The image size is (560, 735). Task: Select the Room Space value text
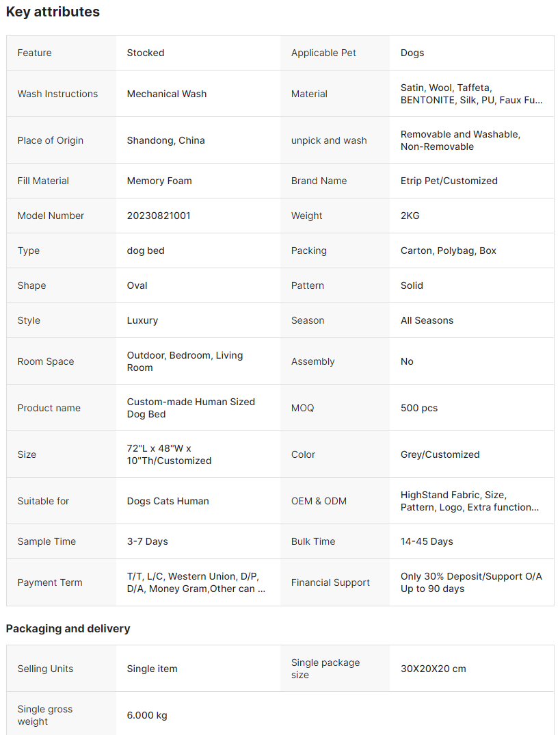coord(185,361)
